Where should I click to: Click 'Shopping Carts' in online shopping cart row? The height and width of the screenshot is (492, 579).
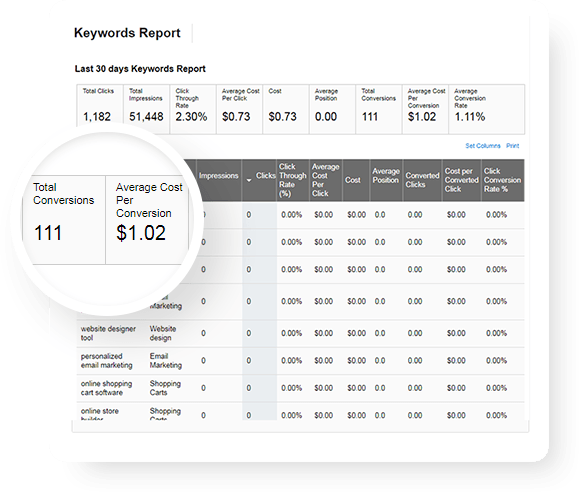point(165,388)
